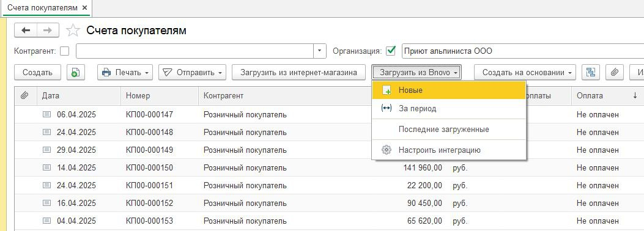Click Загрузить из интернет-магазина button

point(298,72)
